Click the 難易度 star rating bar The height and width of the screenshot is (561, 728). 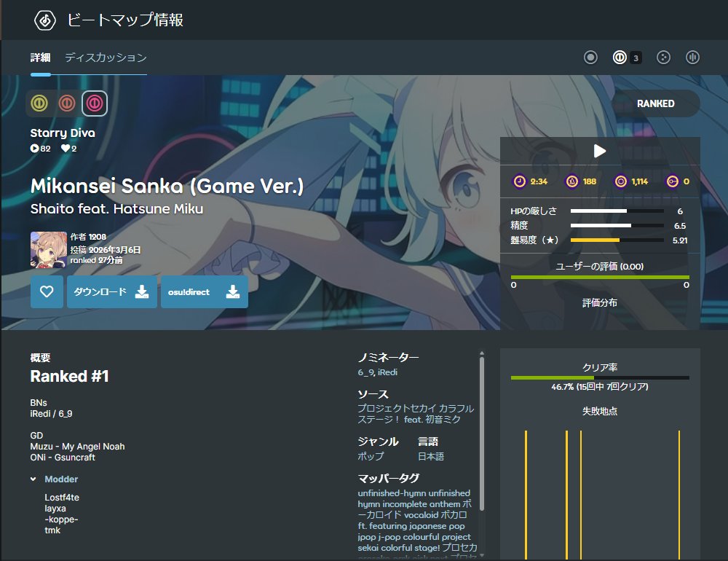coord(617,240)
